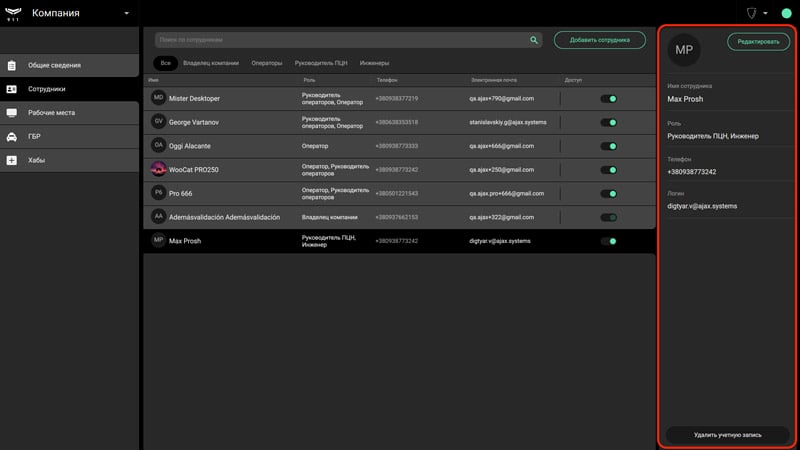800x450 pixels.
Task: Toggle access for Mister Desktoper
Action: coord(609,99)
